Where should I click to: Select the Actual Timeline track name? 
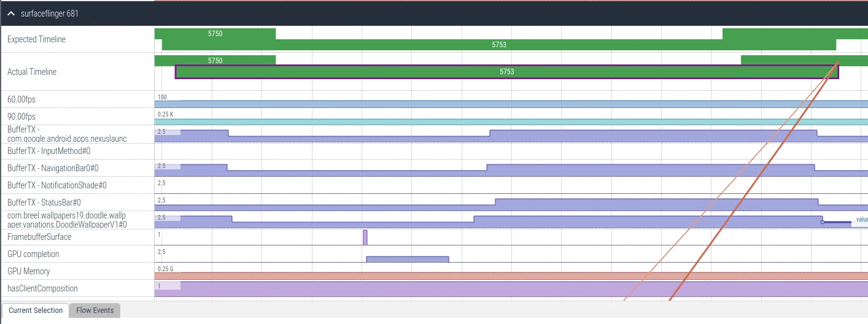(32, 72)
